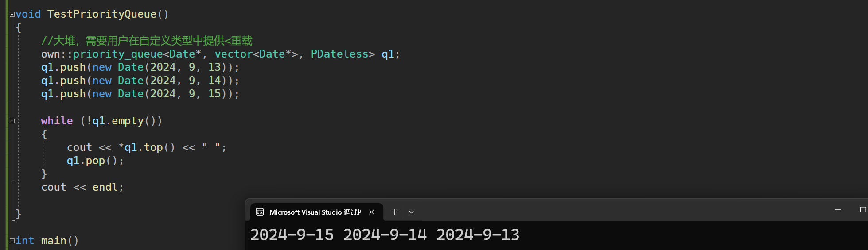868x250 pixels.
Task: Add a new terminal tab with plus
Action: click(394, 212)
